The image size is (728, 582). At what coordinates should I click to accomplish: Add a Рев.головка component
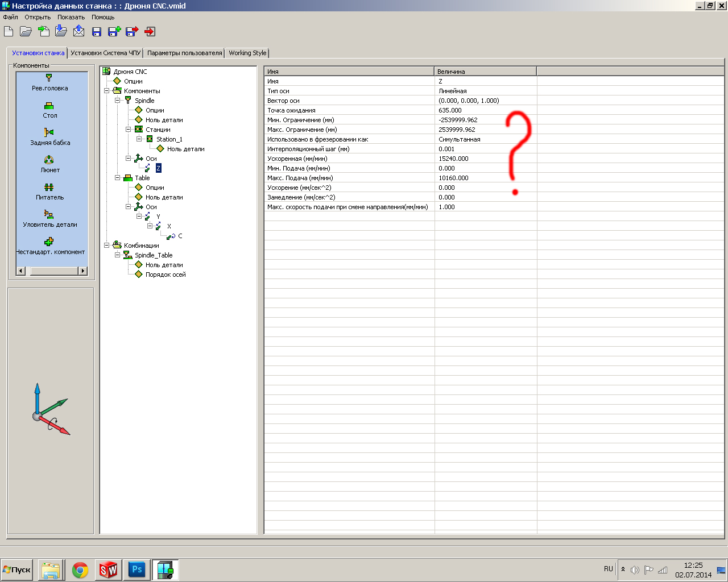(x=50, y=83)
